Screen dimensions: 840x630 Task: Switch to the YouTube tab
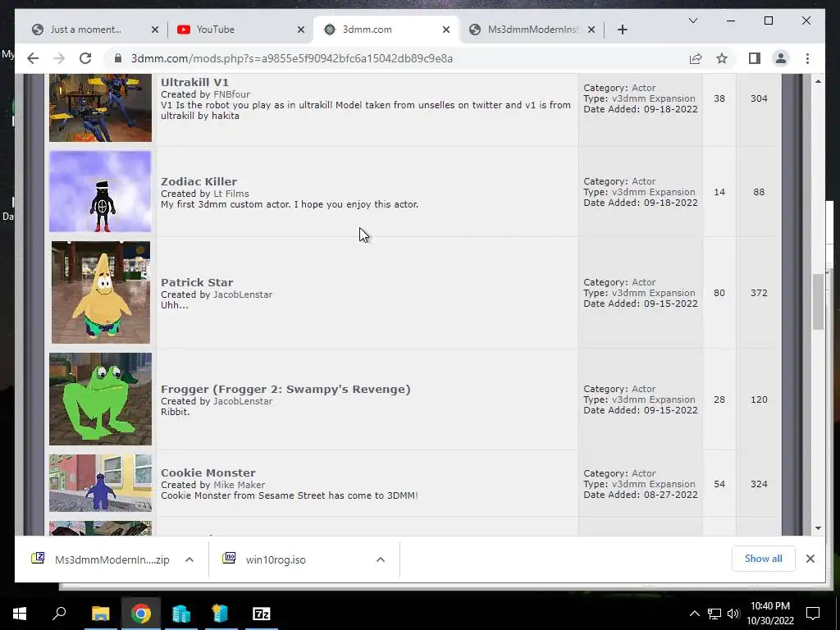[239, 30]
